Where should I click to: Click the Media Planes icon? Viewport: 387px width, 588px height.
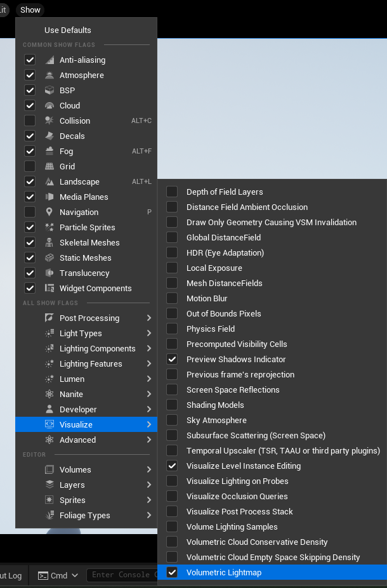click(x=49, y=197)
